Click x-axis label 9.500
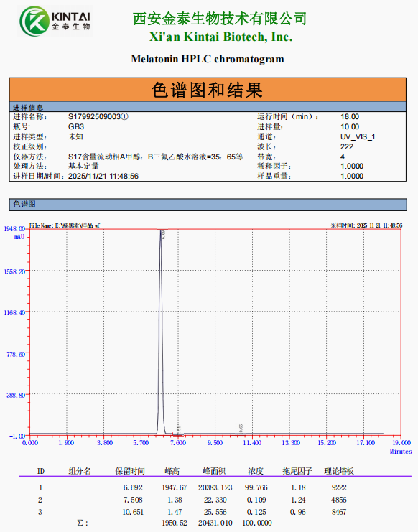This screenshot has width=418, height=532. pyautogui.click(x=215, y=443)
